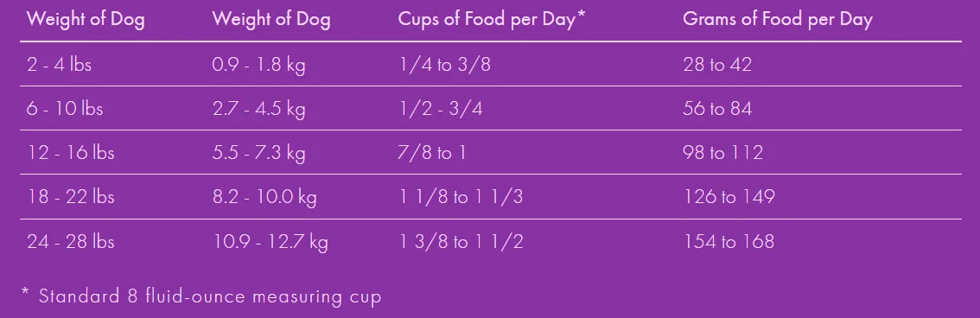Click the 12 - 16 lbs cell

[x=71, y=152]
